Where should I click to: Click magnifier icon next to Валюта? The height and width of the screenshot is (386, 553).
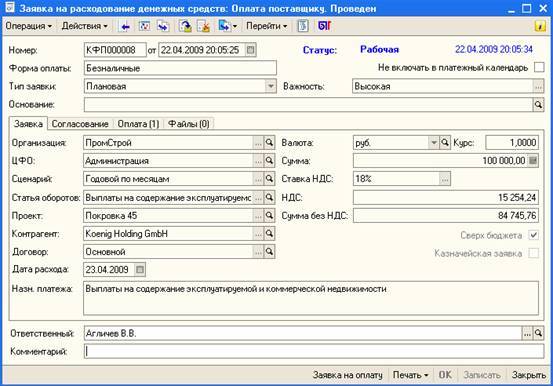tap(445, 143)
